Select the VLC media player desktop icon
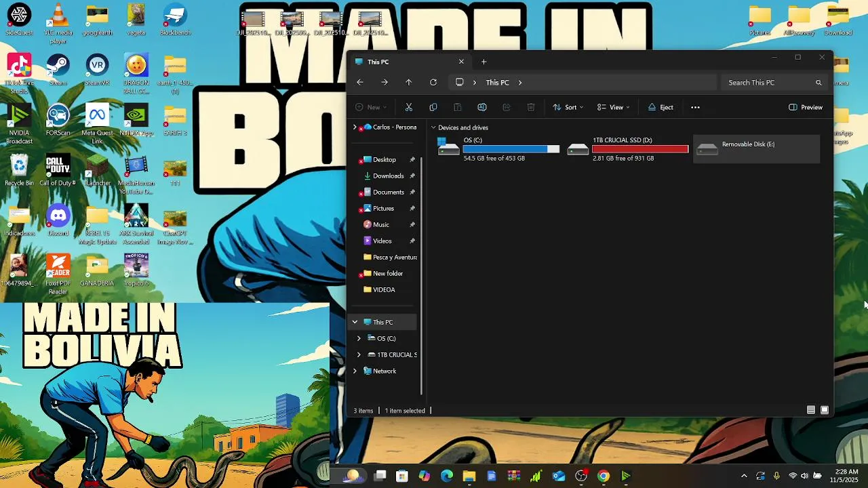This screenshot has width=868, height=488. click(x=58, y=24)
